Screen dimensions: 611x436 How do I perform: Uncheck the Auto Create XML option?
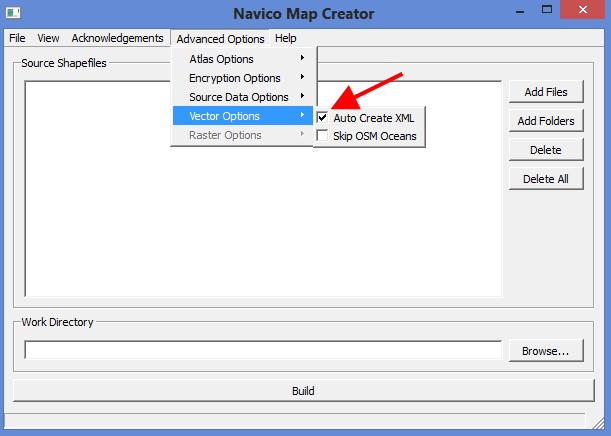323,118
